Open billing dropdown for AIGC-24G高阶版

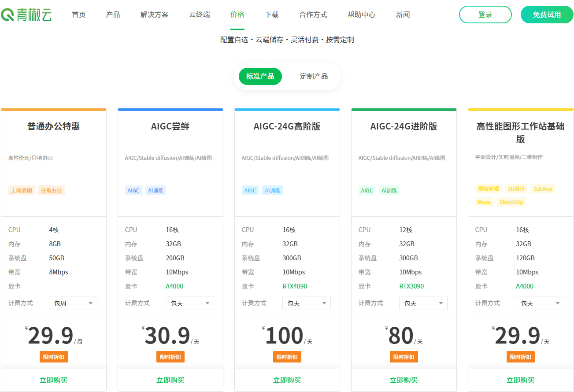tap(307, 303)
